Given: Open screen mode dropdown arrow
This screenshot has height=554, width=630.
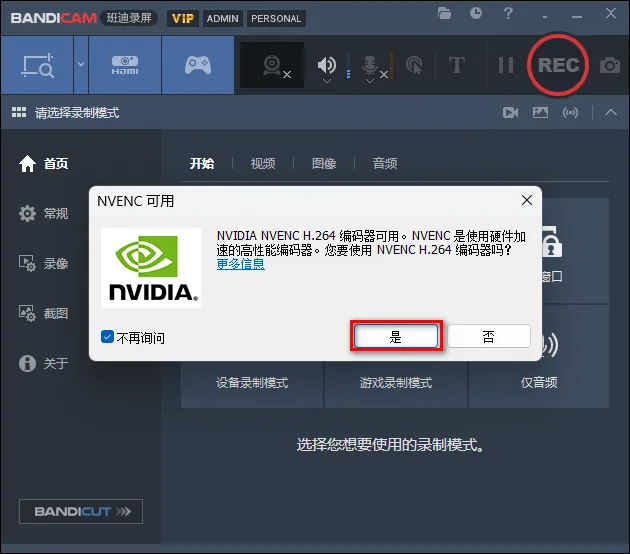Looking at the screenshot, I should pyautogui.click(x=81, y=64).
